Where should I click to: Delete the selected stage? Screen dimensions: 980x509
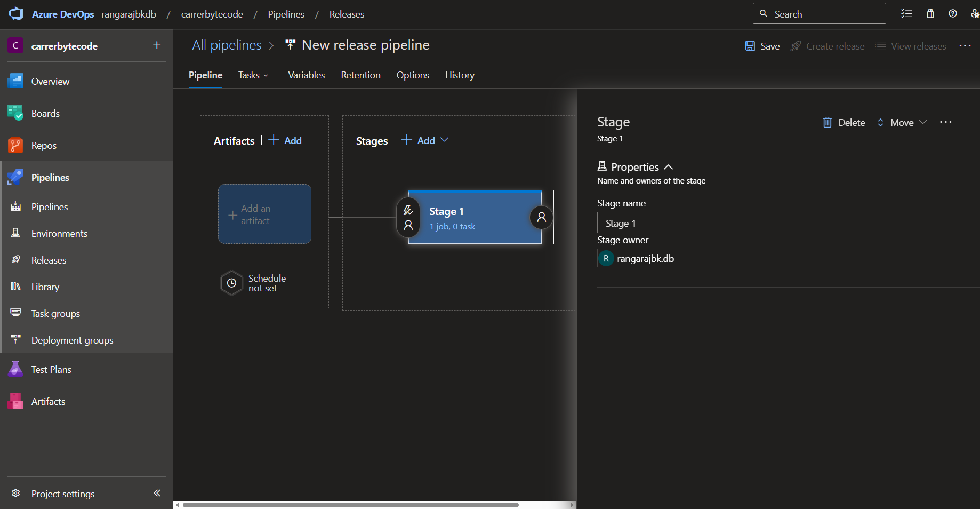pyautogui.click(x=844, y=122)
